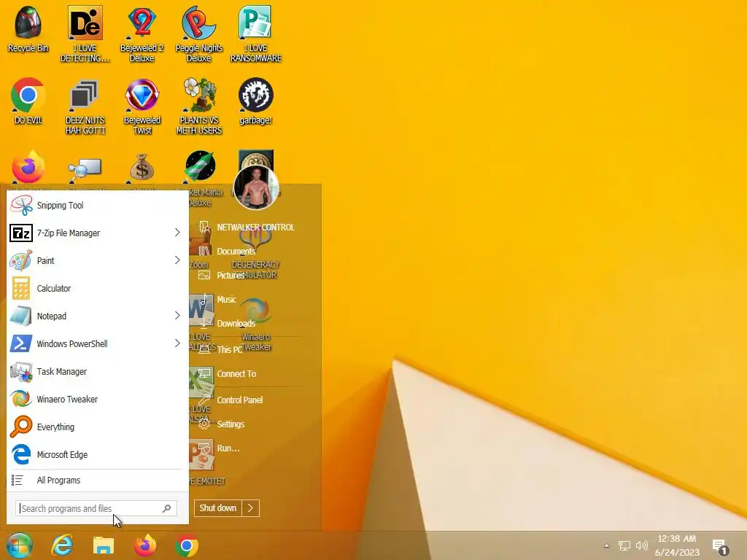Show All Programs list
This screenshot has height=560, width=747.
[97, 480]
